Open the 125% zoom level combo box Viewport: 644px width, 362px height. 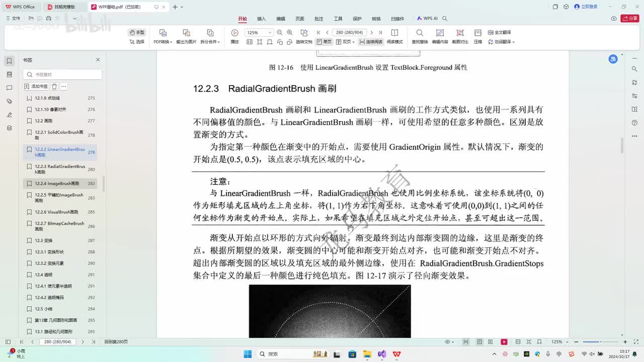259,32
